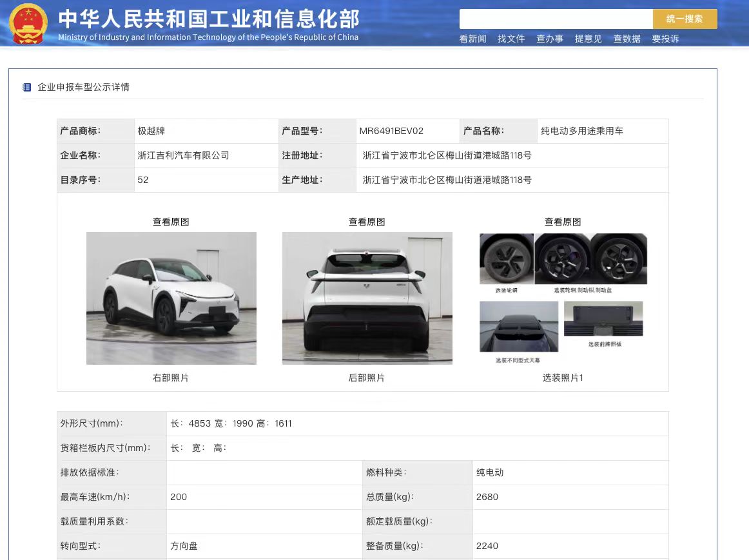749x560 pixels.
Task: Open the 看新闻 menu item
Action: (472, 39)
